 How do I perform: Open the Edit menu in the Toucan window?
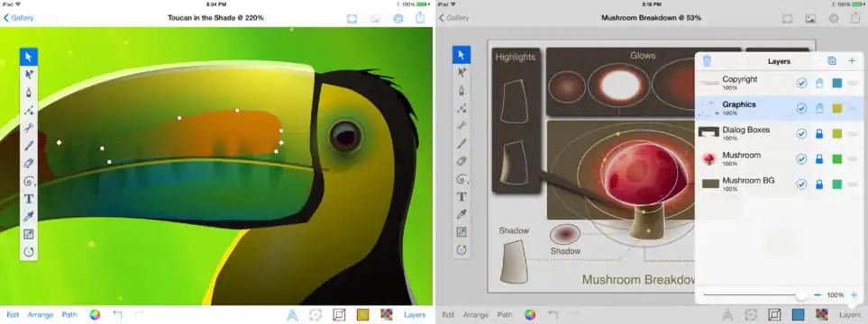(13, 315)
